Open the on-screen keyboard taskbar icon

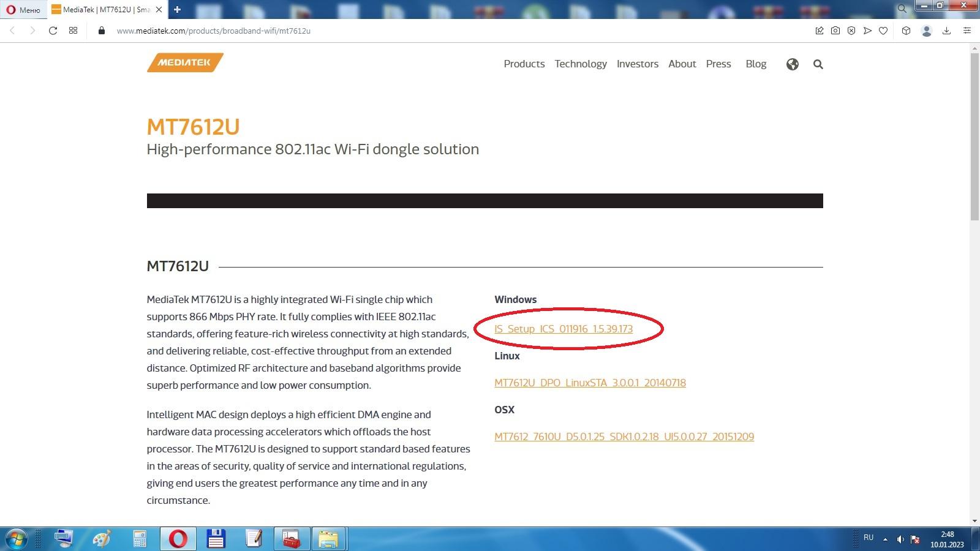(x=64, y=539)
